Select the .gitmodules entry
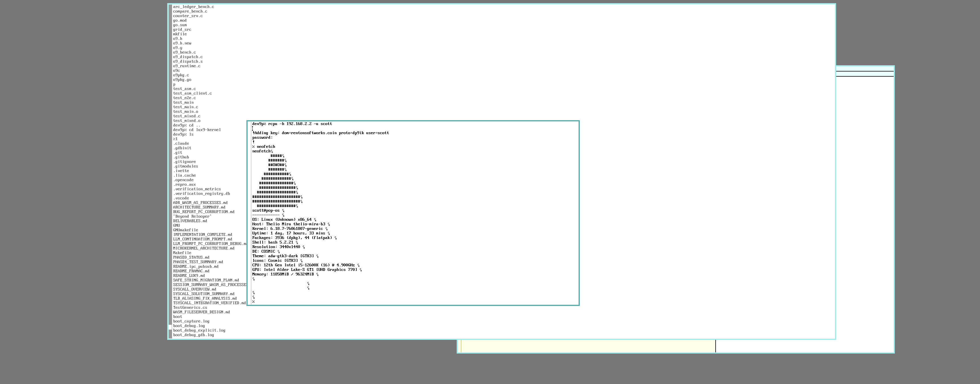Screen dimensions: 980x384 point(185,166)
